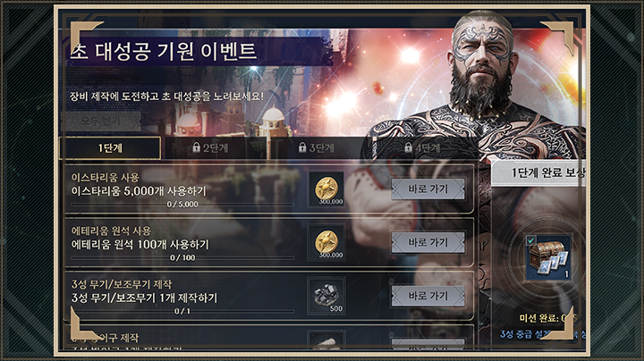644x361 pixels.
Task: Select the 1단계 tab
Action: click(110, 148)
